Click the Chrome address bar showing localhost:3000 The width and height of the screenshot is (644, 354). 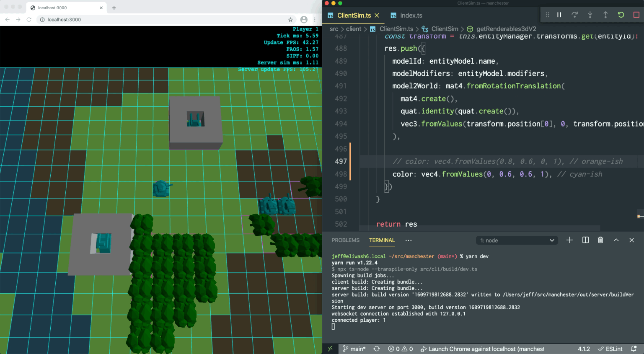166,20
